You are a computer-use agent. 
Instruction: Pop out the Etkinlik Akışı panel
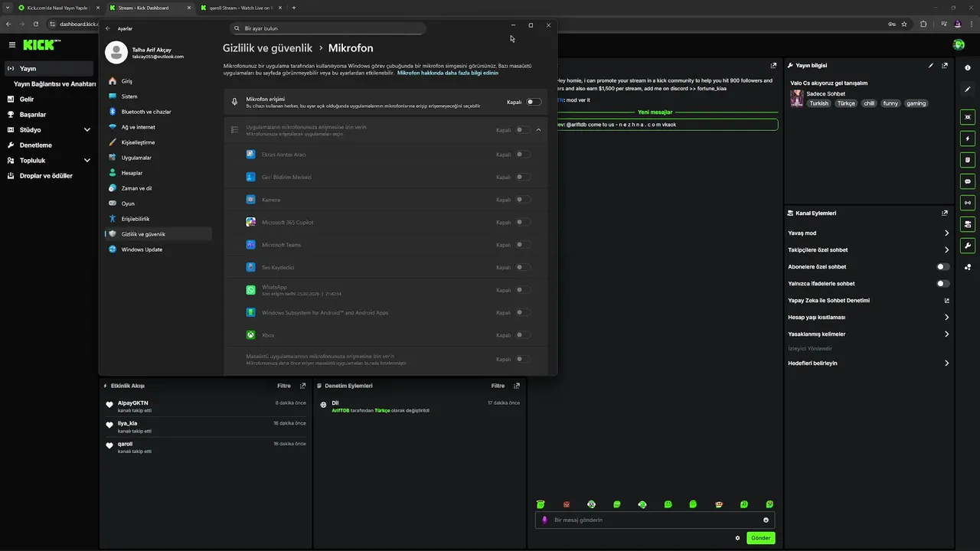coord(302,386)
